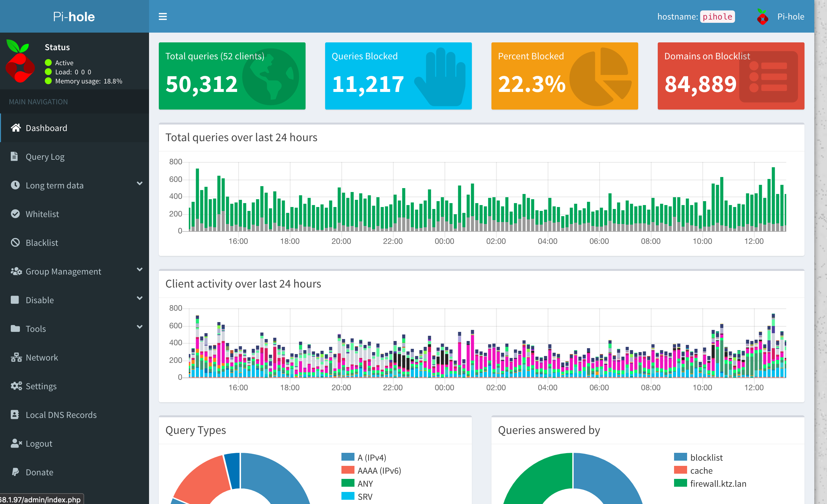The height and width of the screenshot is (504, 827).
Task: Open Local DNS Records page
Action: pyautogui.click(x=74, y=415)
